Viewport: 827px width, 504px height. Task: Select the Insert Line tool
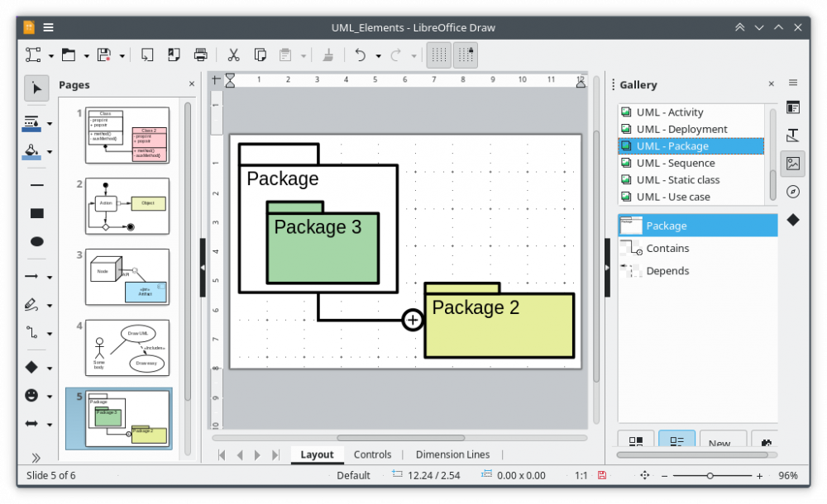tap(37, 185)
